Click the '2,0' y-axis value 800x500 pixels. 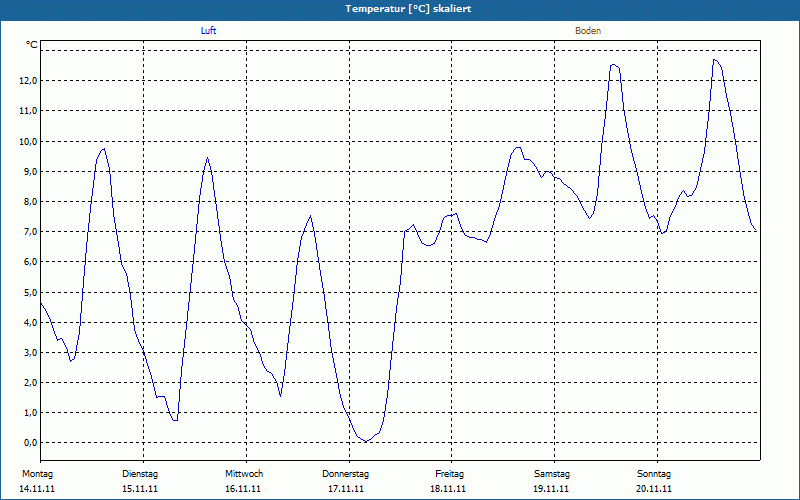(x=31, y=383)
